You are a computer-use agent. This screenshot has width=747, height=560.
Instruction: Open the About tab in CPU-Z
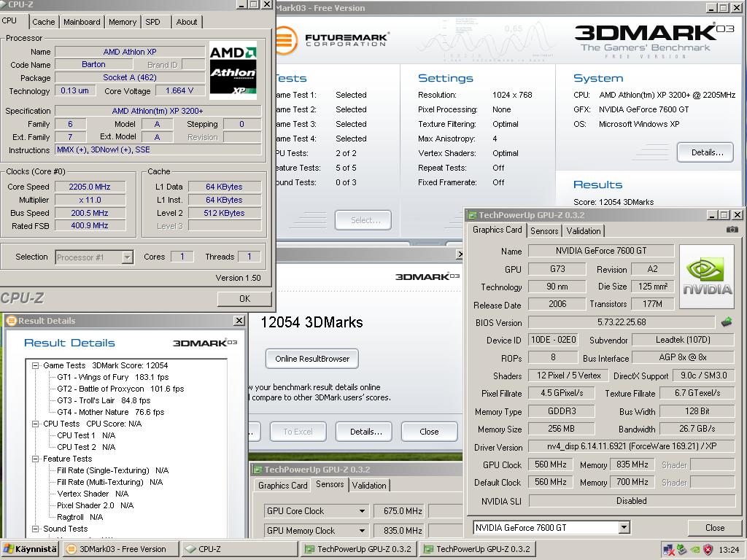click(x=187, y=22)
